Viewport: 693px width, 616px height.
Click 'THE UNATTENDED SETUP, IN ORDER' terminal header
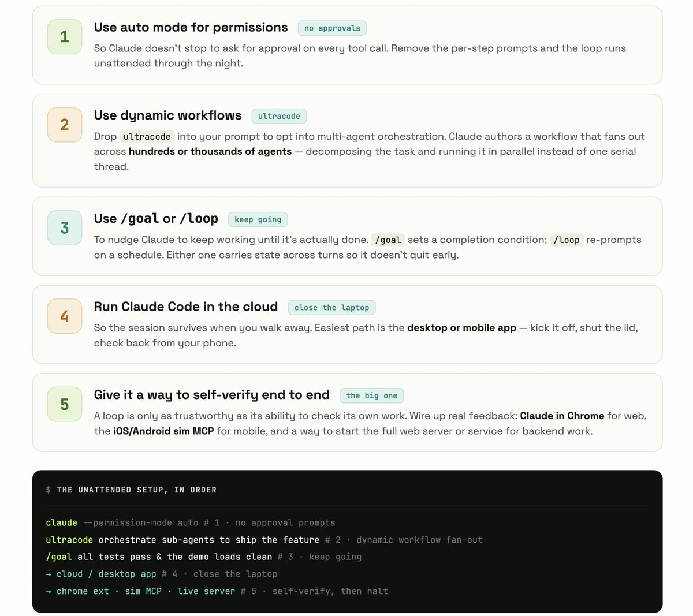pos(131,490)
